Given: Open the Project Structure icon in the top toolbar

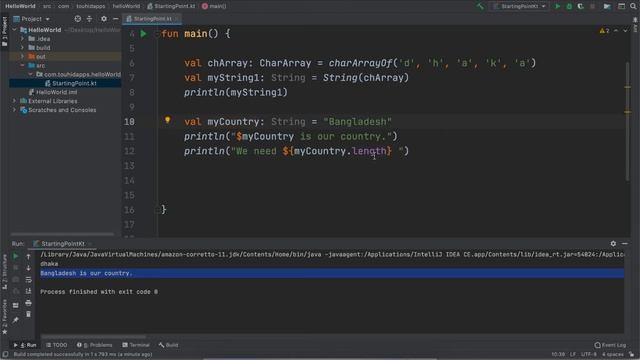Looking at the screenshot, I should [607, 6].
